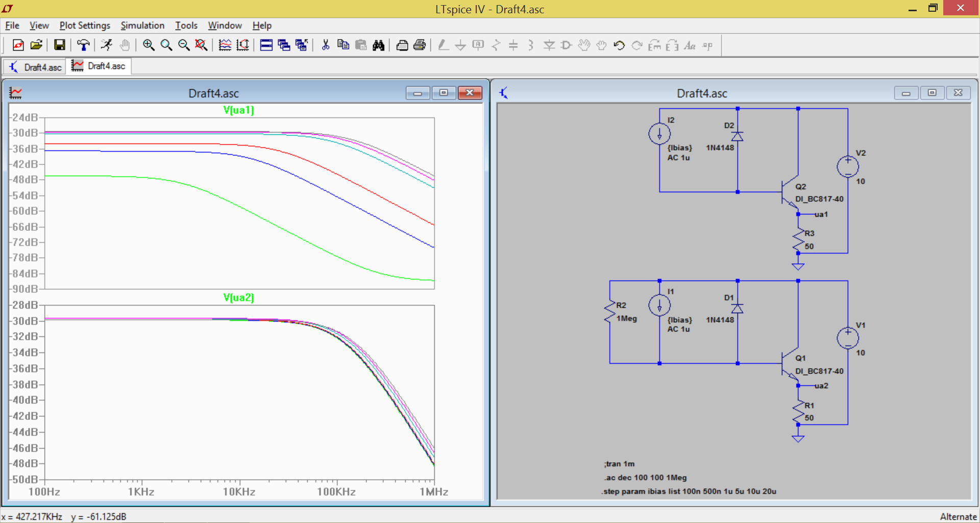The height and width of the screenshot is (523, 980).
Task: Open Find with binoculars icon
Action: coord(378,45)
